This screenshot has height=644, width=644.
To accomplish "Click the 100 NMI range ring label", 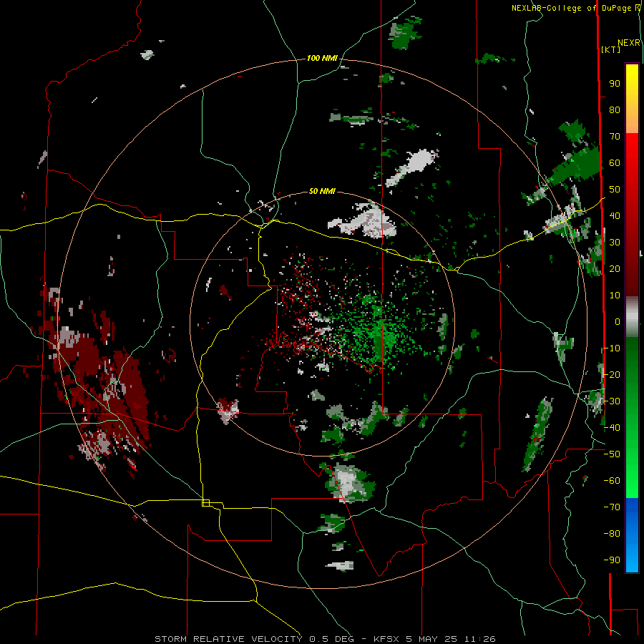I will coord(322,59).
